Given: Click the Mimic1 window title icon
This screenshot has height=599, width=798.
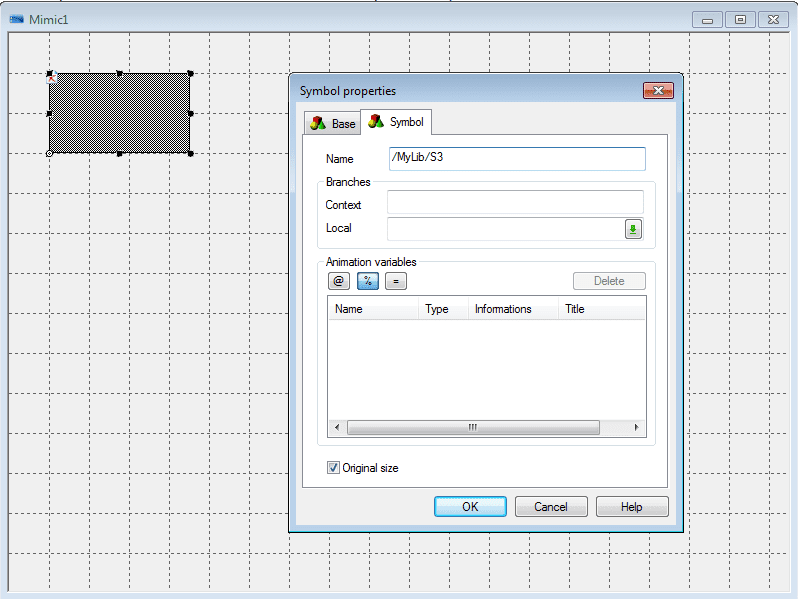Looking at the screenshot, I should [16, 19].
